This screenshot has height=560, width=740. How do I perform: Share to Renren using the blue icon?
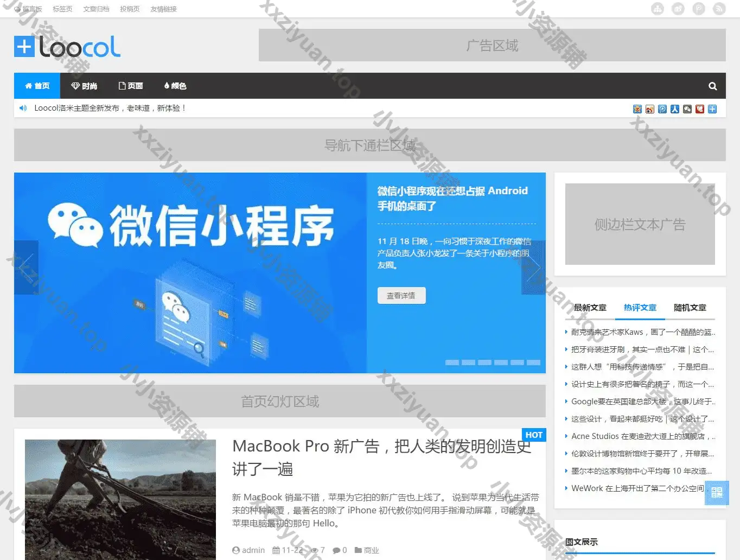click(x=675, y=109)
